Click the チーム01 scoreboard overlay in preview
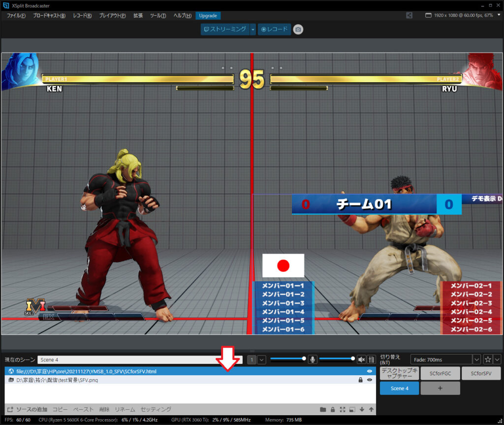The image size is (504, 425). (x=377, y=204)
